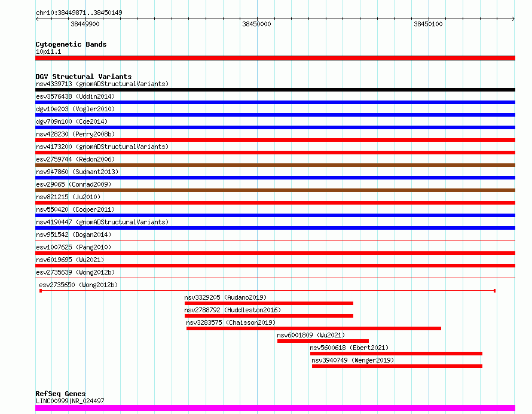This screenshot has height=414, width=532.
Task: Click the red bar under nsv821215
Action: (x=275, y=203)
